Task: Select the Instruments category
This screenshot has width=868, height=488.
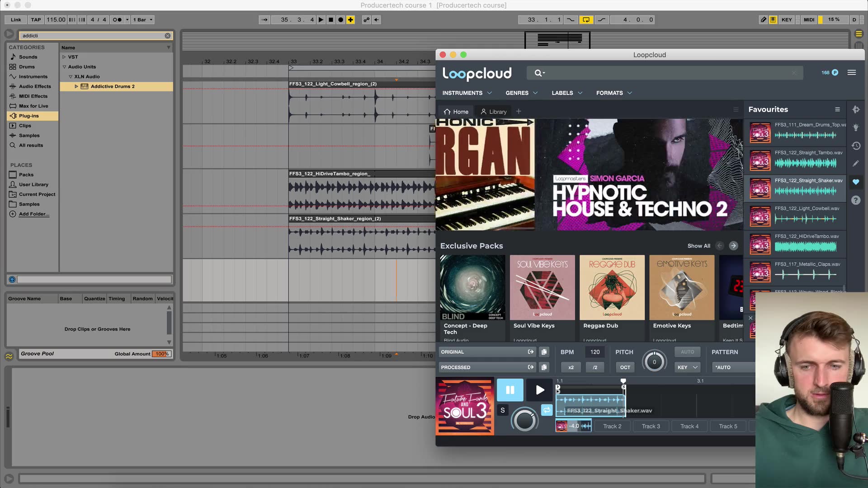Action: click(x=33, y=77)
